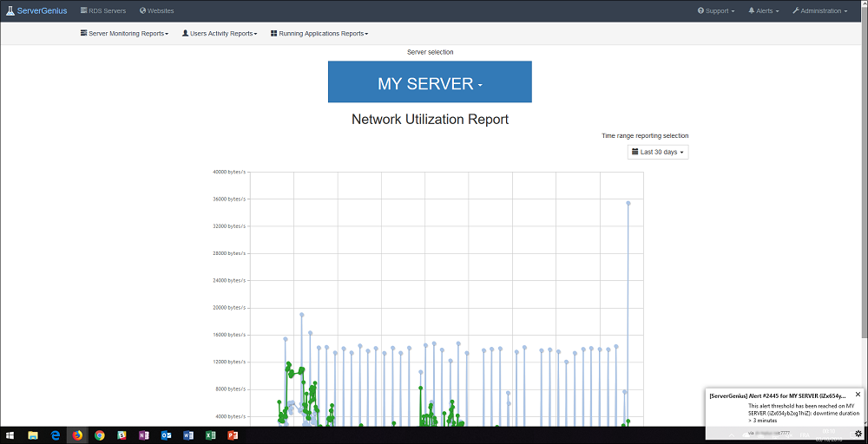
Task: Open the Alerts bell menu
Action: pos(763,11)
